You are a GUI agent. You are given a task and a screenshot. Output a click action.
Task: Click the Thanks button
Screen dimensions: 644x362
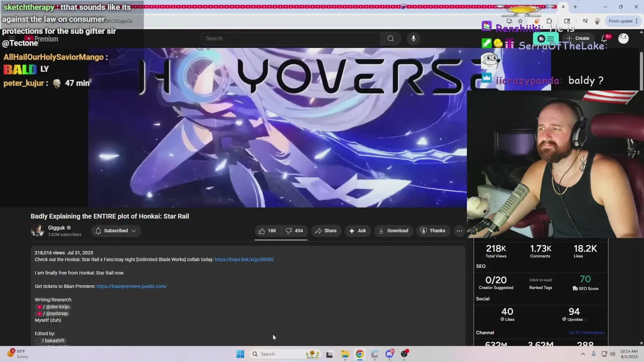(433, 231)
